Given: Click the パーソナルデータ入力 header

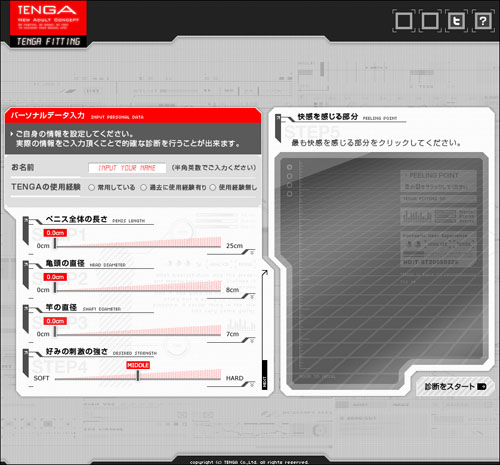Looking at the screenshot, I should click(x=133, y=115).
